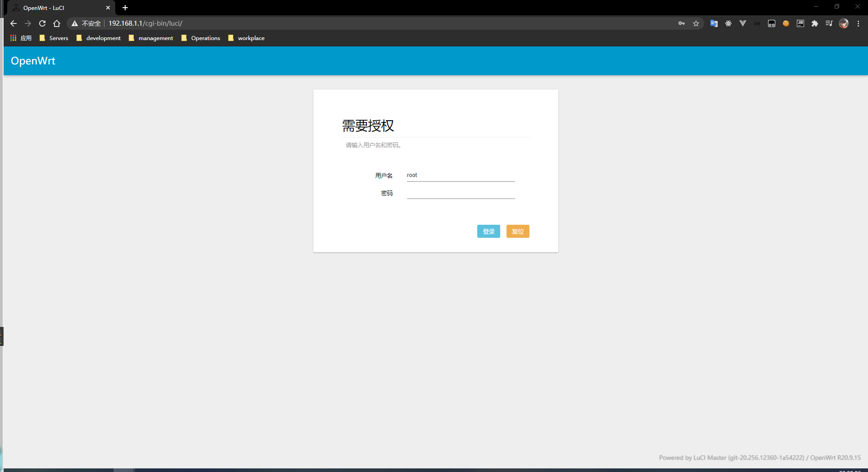The image size is (868, 472).
Task: Open the apps grid shortcut
Action: click(21, 38)
